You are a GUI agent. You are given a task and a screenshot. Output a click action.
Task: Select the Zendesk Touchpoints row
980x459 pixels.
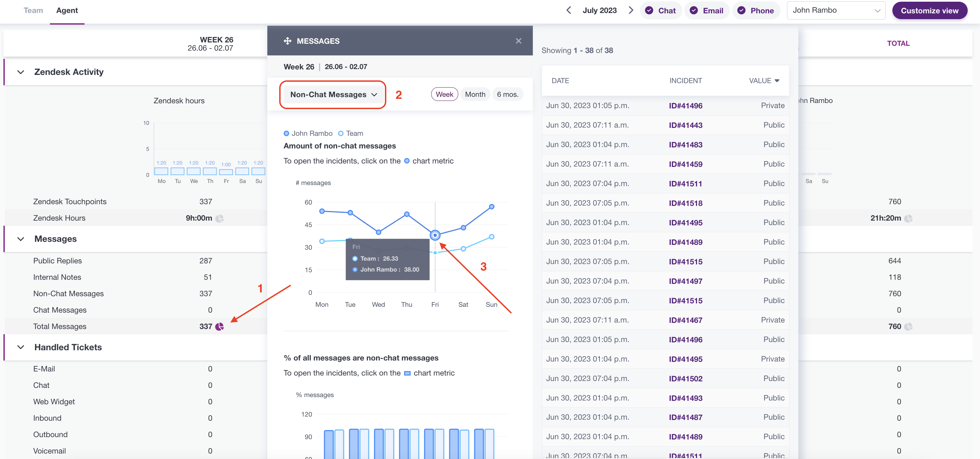136,202
